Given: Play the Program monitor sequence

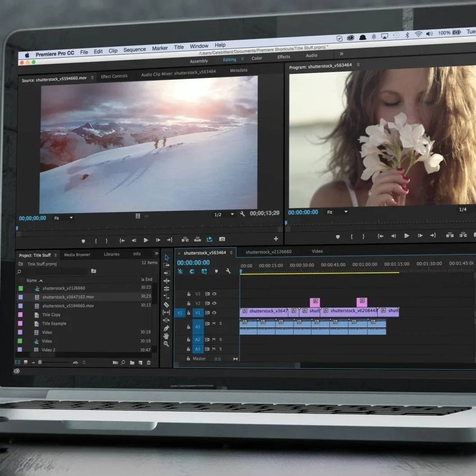Looking at the screenshot, I should point(407,236).
